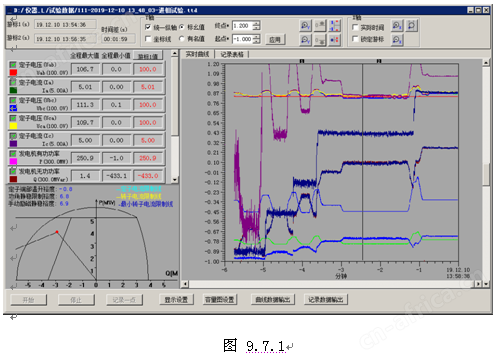497x360 pixels.
Task: Click the fit-to-window zoom icon in time axis group
Action: [411, 26]
